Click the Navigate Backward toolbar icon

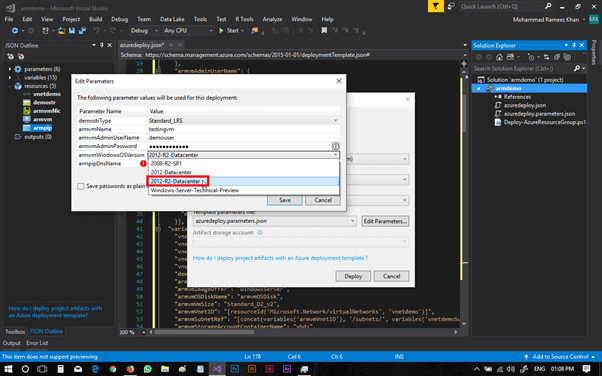coord(15,31)
